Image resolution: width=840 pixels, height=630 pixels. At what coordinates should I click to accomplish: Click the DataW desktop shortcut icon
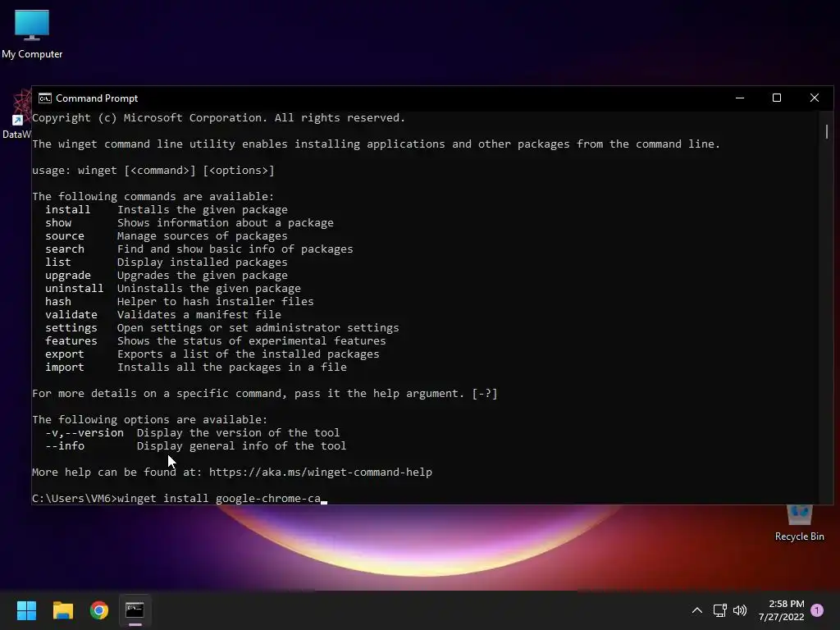16,115
